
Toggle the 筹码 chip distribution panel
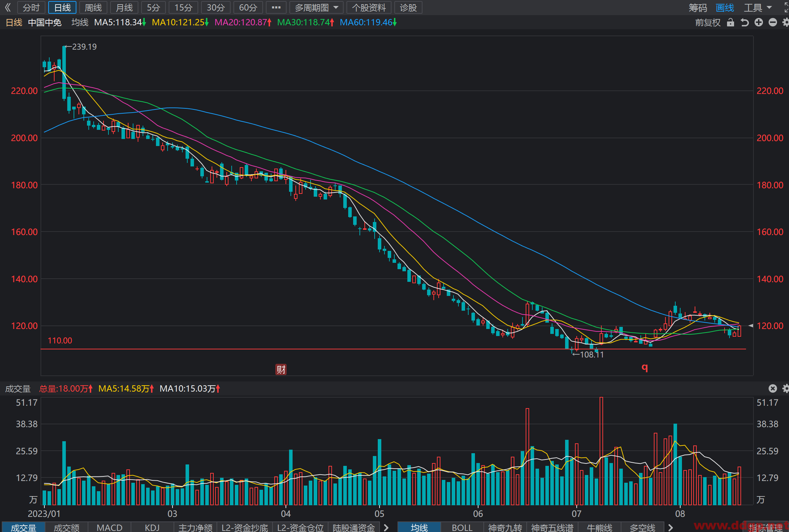point(698,7)
